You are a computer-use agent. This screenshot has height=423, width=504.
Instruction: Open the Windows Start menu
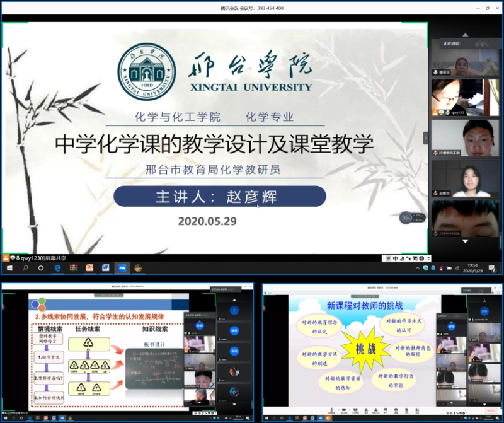[9, 268]
